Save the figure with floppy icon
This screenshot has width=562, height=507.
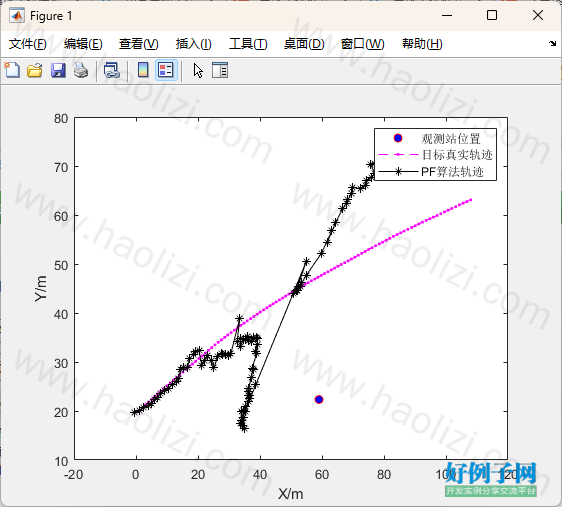[58, 70]
